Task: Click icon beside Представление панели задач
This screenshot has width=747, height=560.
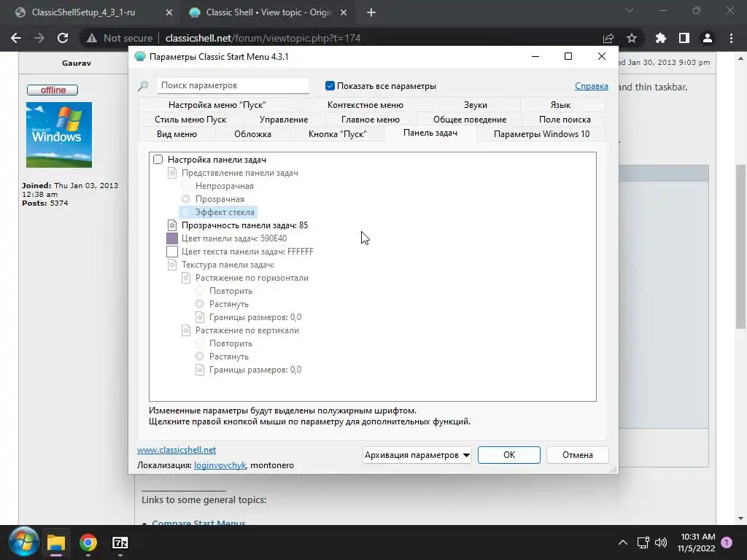Action: click(172, 173)
